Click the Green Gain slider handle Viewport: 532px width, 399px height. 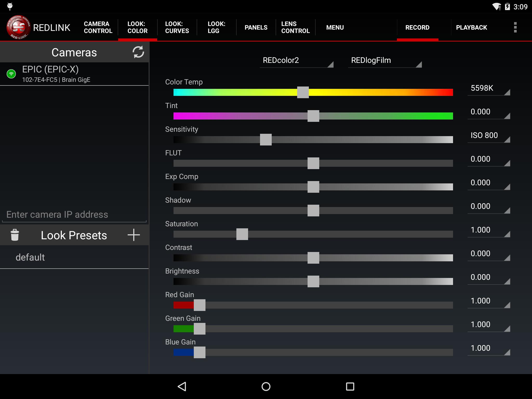pyautogui.click(x=199, y=329)
